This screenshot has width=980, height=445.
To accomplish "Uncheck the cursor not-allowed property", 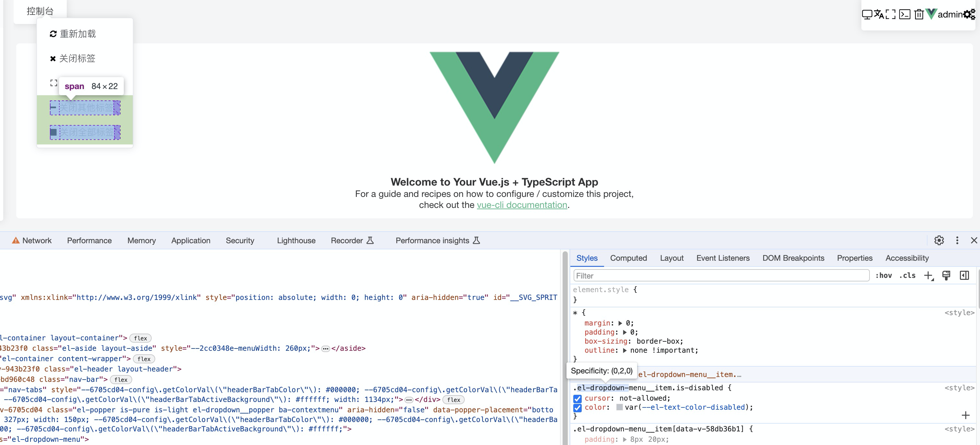I will (x=577, y=399).
